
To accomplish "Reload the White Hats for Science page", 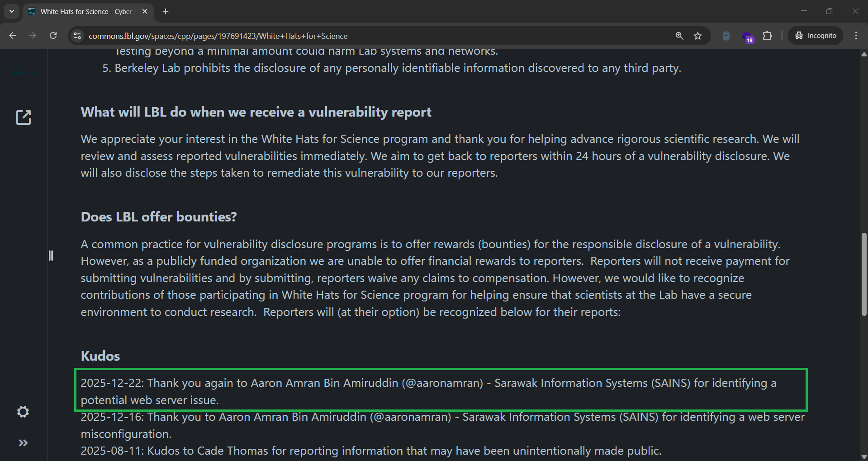I will (53, 36).
